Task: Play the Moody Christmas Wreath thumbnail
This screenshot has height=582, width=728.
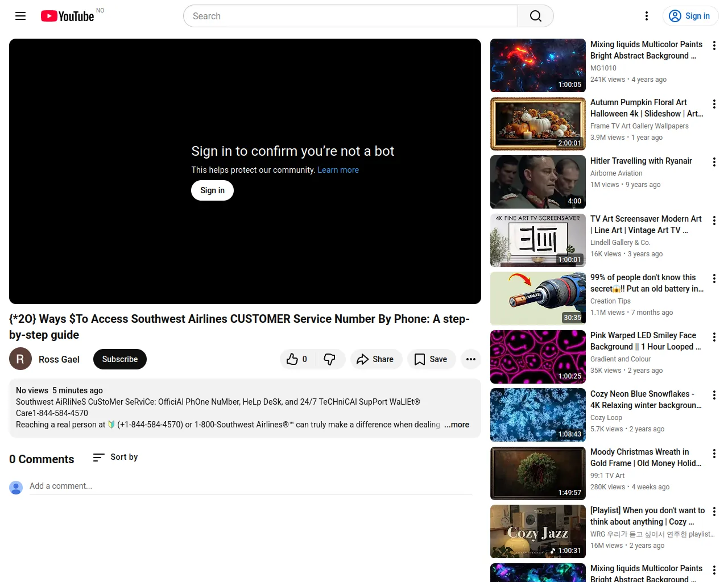Action: (538, 473)
